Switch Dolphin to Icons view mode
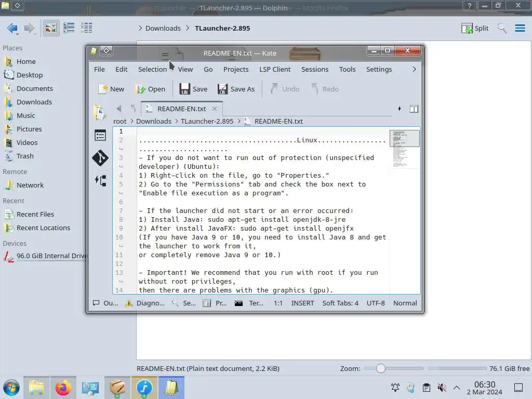The image size is (532, 399). [51, 28]
